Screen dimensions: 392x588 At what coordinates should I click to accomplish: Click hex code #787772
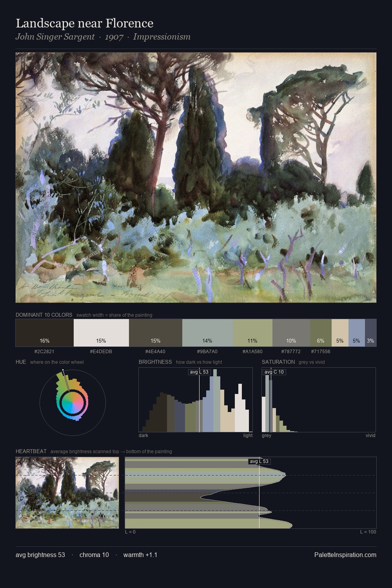(x=291, y=352)
